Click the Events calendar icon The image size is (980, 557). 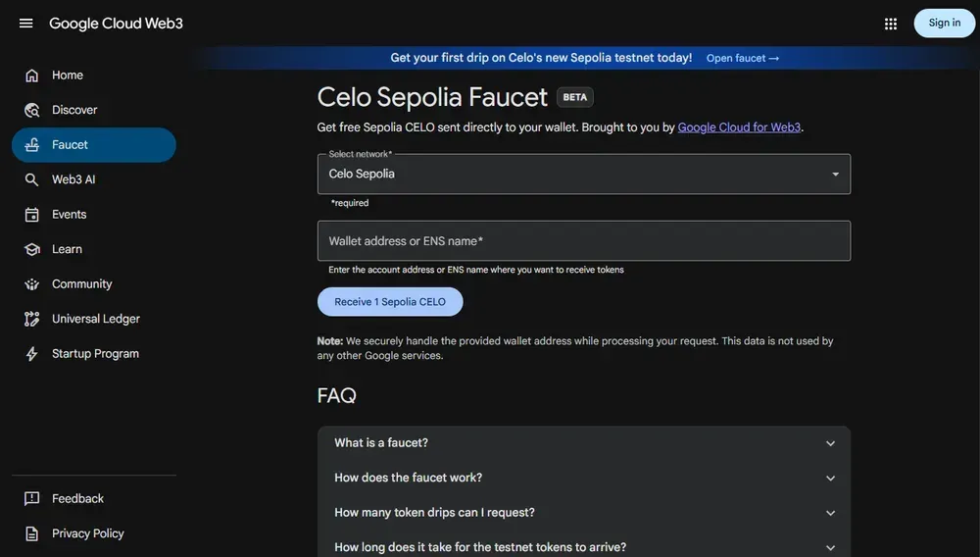[32, 215]
